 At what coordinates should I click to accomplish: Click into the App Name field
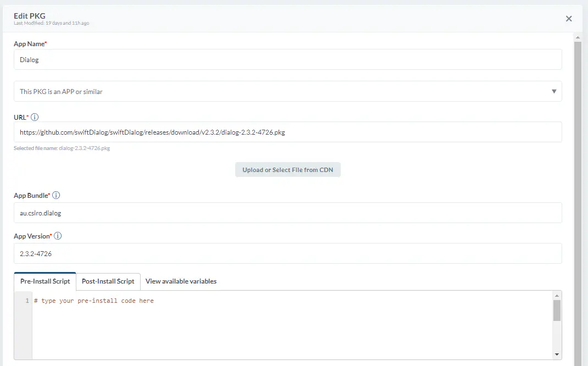point(287,60)
